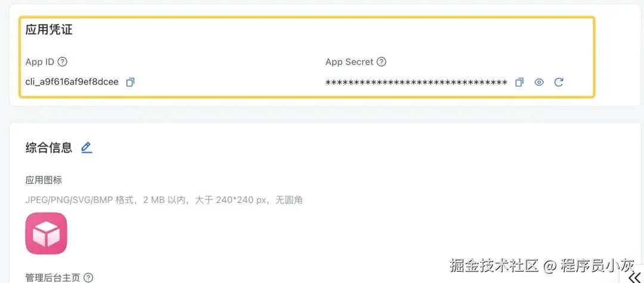This screenshot has height=283, width=644.
Task: Open the App ID help tooltip icon
Action: pos(63,62)
